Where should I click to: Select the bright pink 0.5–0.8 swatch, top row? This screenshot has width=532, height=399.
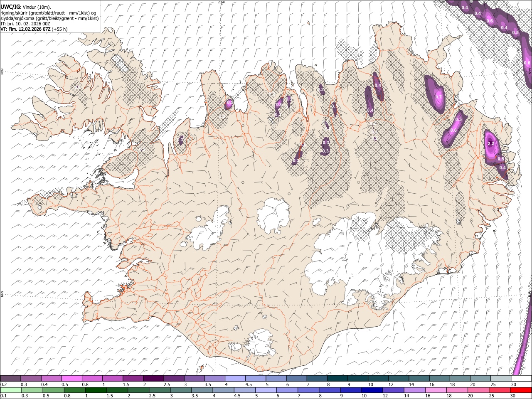point(72,379)
